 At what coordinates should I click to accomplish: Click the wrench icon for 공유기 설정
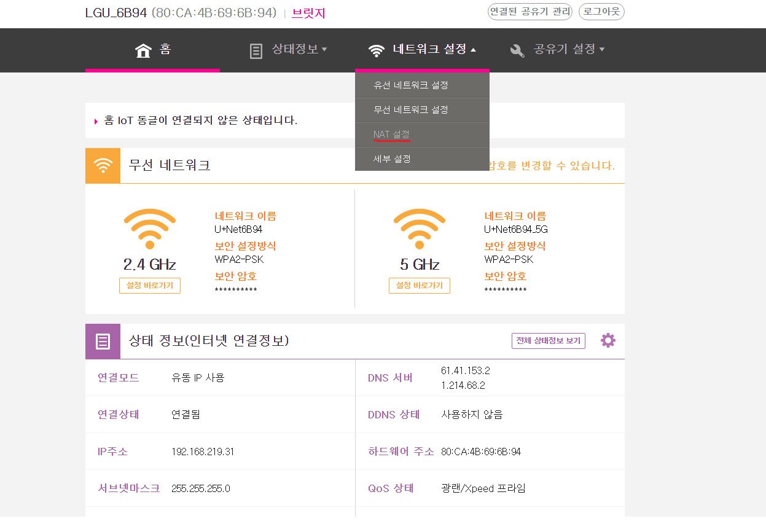[517, 51]
